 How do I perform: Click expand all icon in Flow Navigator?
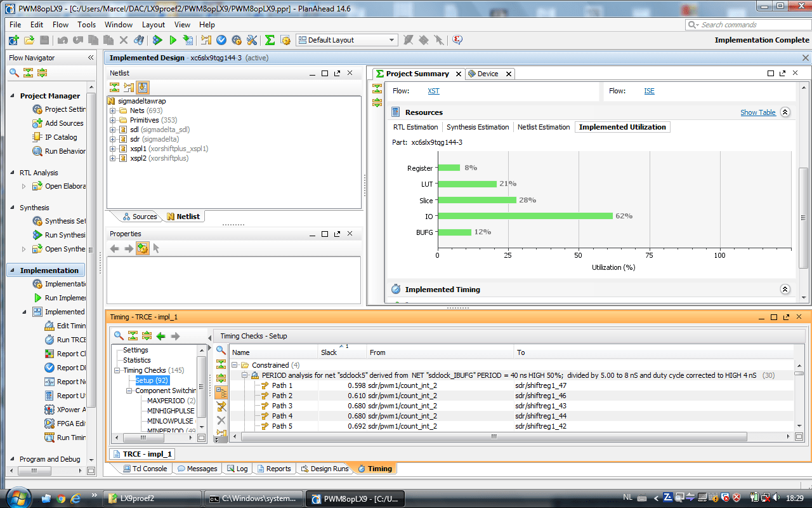click(42, 72)
